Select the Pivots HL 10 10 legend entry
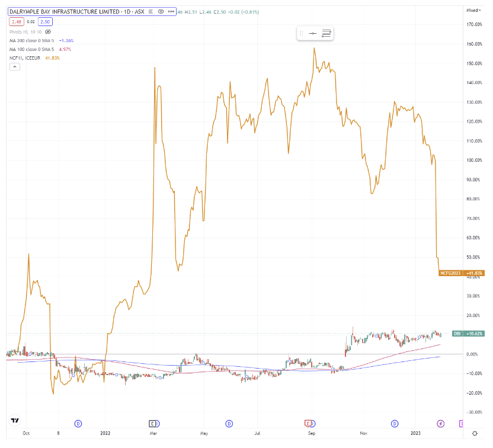493x448 pixels. tap(25, 32)
